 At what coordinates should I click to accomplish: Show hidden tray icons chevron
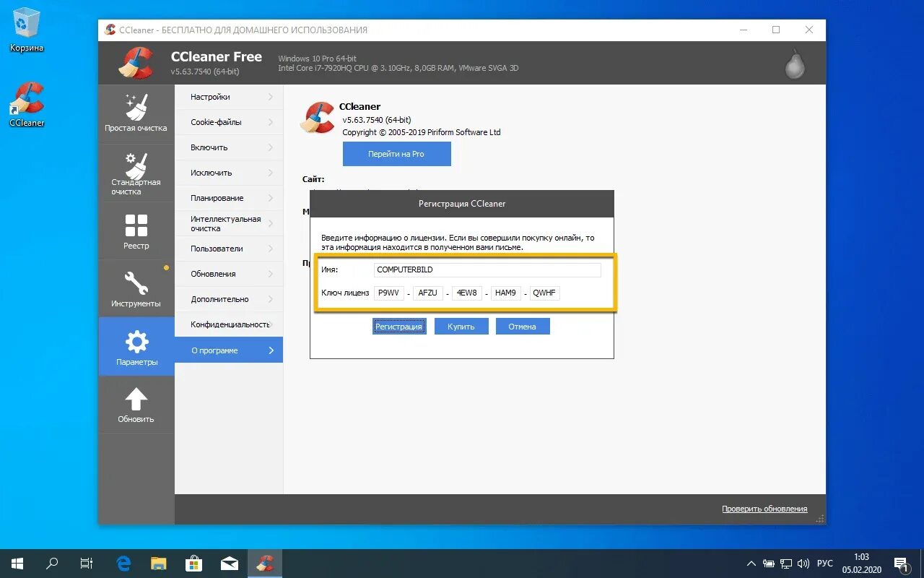point(751,564)
